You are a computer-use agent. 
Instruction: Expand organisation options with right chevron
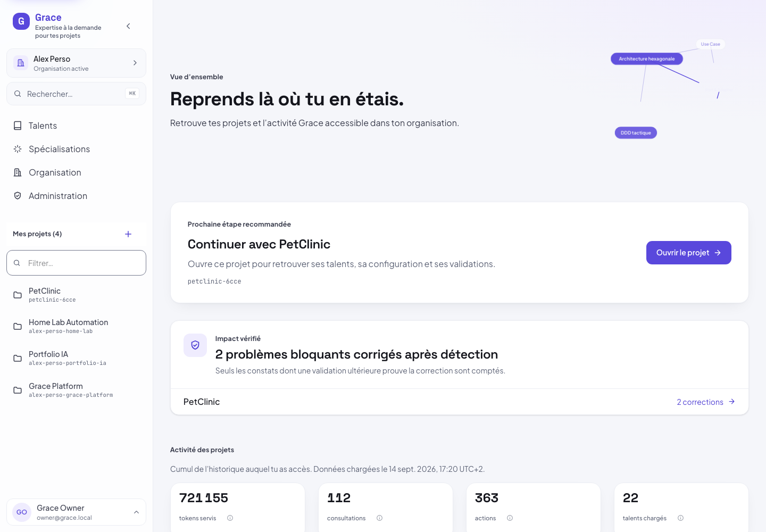point(135,63)
